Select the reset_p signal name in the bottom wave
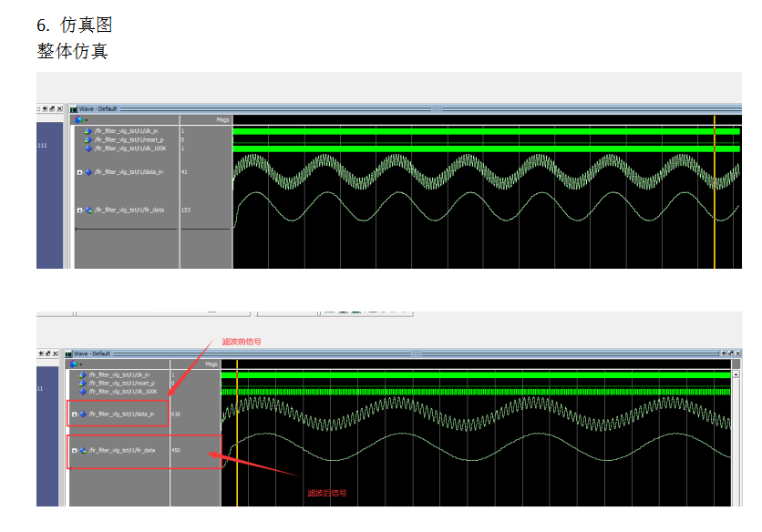The height and width of the screenshot is (532, 762). pyautogui.click(x=121, y=383)
